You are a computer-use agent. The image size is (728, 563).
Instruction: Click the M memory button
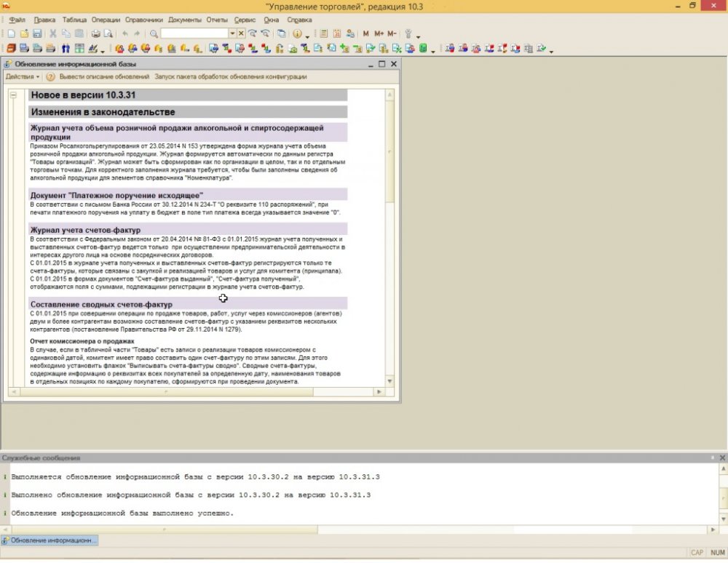pos(366,33)
